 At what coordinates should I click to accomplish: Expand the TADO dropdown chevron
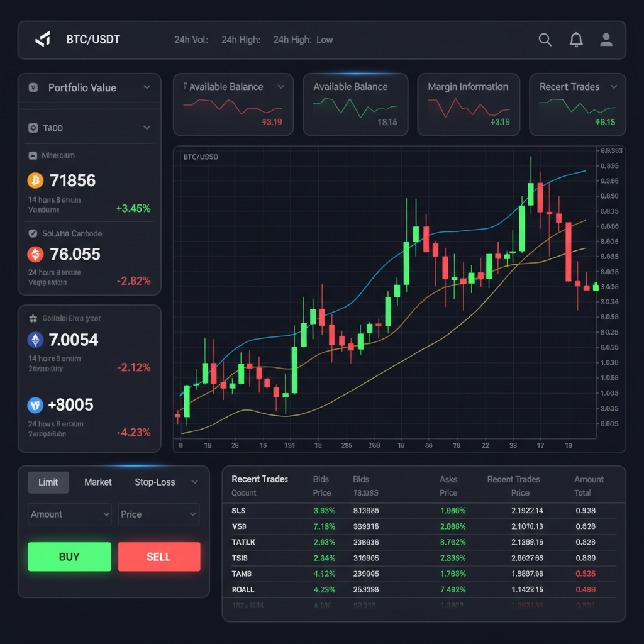pyautogui.click(x=147, y=128)
